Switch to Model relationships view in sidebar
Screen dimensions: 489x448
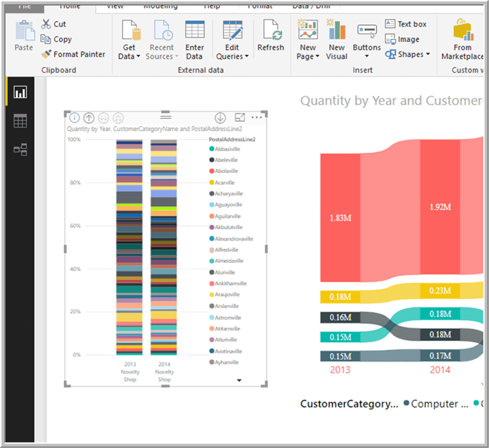tap(20, 150)
